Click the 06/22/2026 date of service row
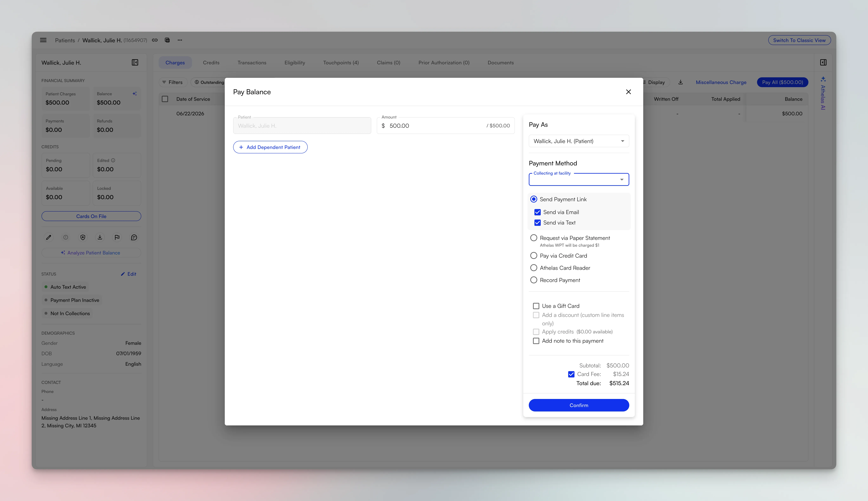 [x=190, y=114]
